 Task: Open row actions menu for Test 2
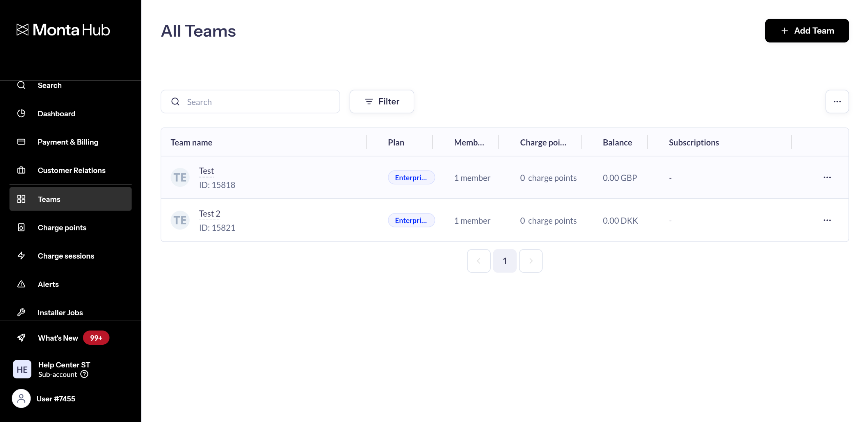827,220
